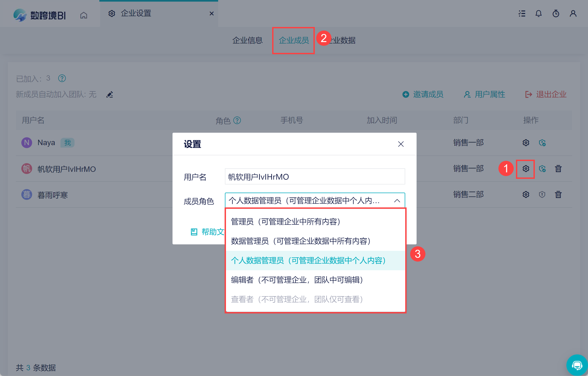
Task: Click the timer clock icon in header
Action: pos(556,13)
